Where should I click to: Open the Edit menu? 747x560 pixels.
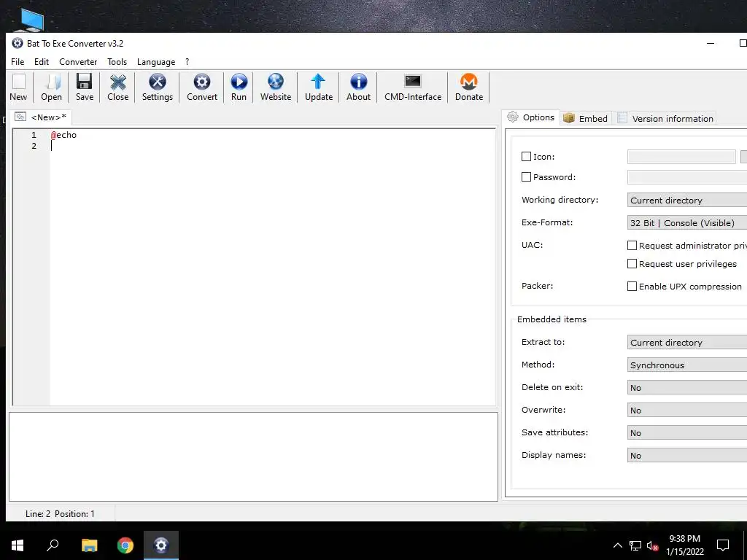point(42,62)
